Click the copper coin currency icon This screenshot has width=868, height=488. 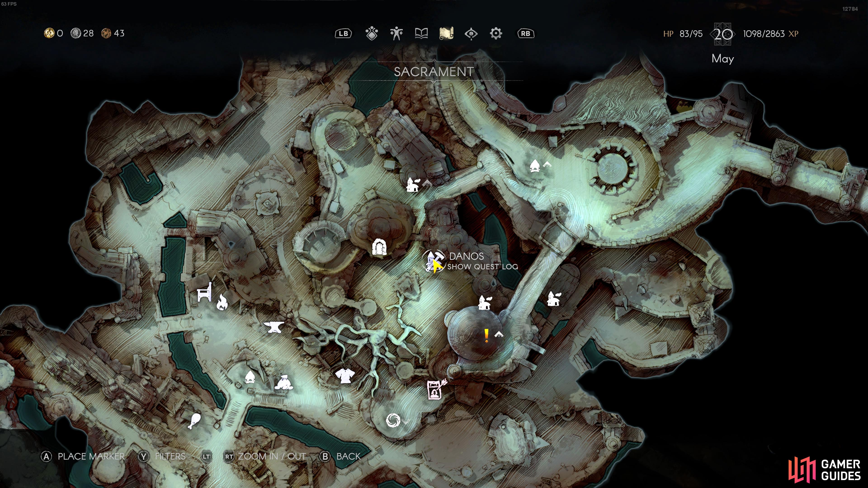(x=106, y=33)
